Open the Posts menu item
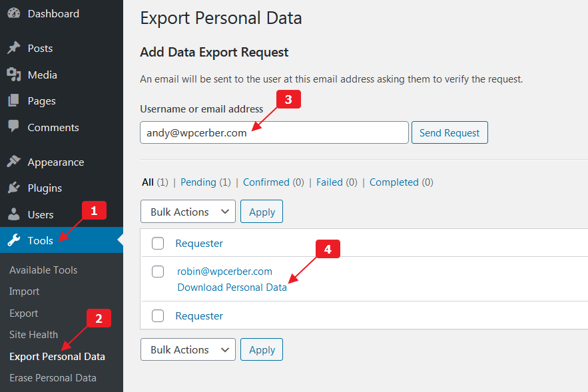The height and width of the screenshot is (392, 588). click(x=40, y=49)
